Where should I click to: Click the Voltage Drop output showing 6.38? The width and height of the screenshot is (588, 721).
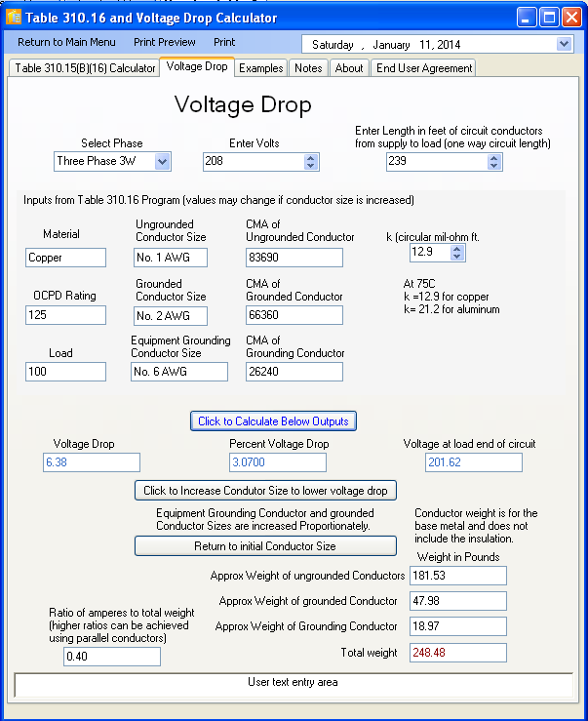point(92,462)
